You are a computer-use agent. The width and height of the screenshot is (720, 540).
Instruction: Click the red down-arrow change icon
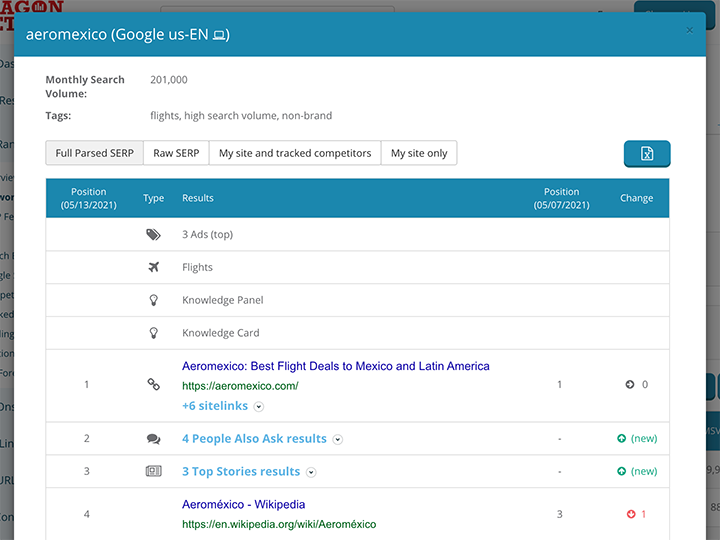631,514
